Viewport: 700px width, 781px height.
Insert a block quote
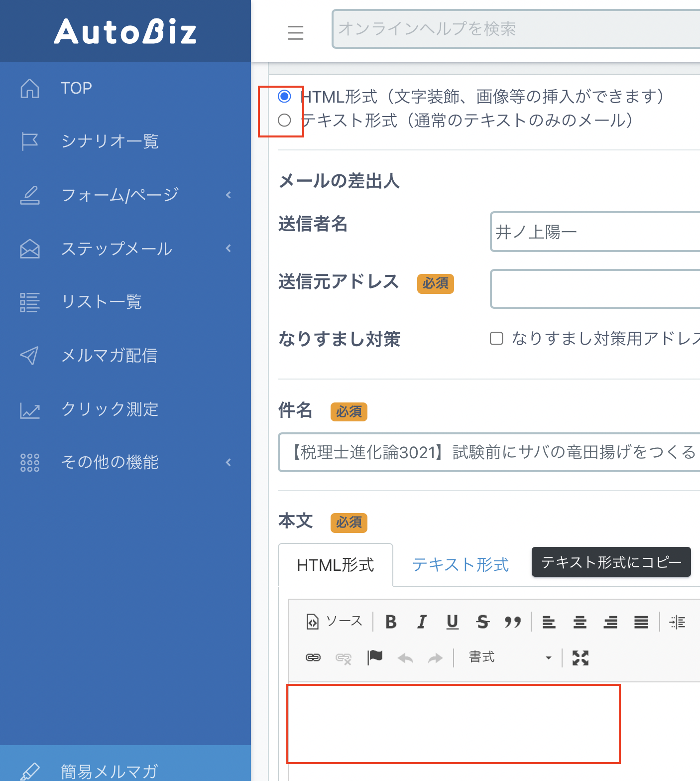512,622
